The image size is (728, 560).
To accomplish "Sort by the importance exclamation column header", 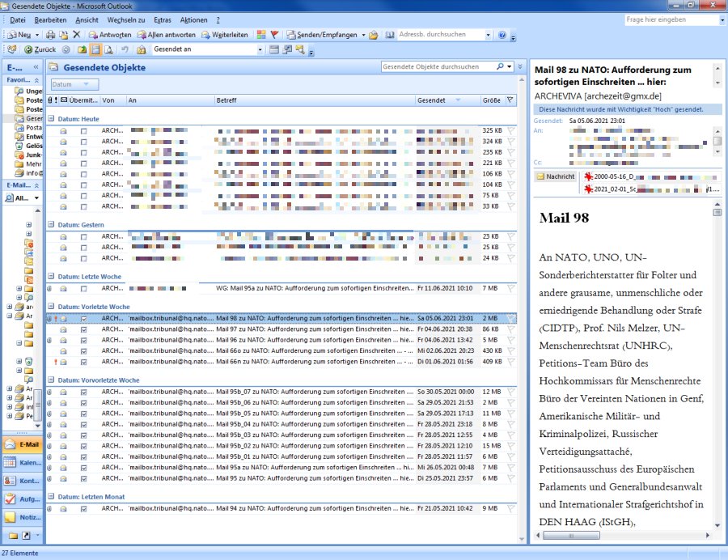I will [56, 100].
